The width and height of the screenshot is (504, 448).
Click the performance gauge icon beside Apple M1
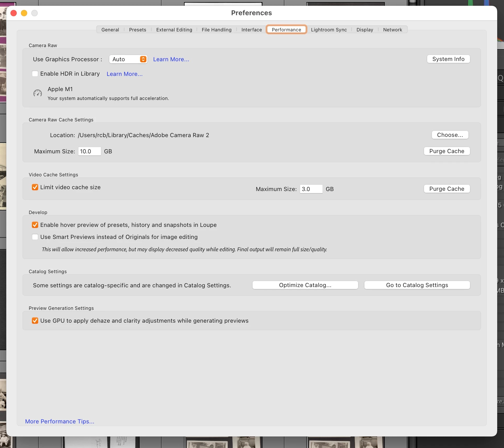pos(38,93)
